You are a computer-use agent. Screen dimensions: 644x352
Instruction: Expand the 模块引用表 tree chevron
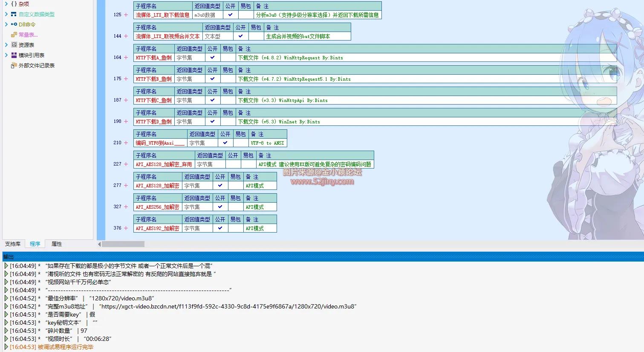point(6,55)
